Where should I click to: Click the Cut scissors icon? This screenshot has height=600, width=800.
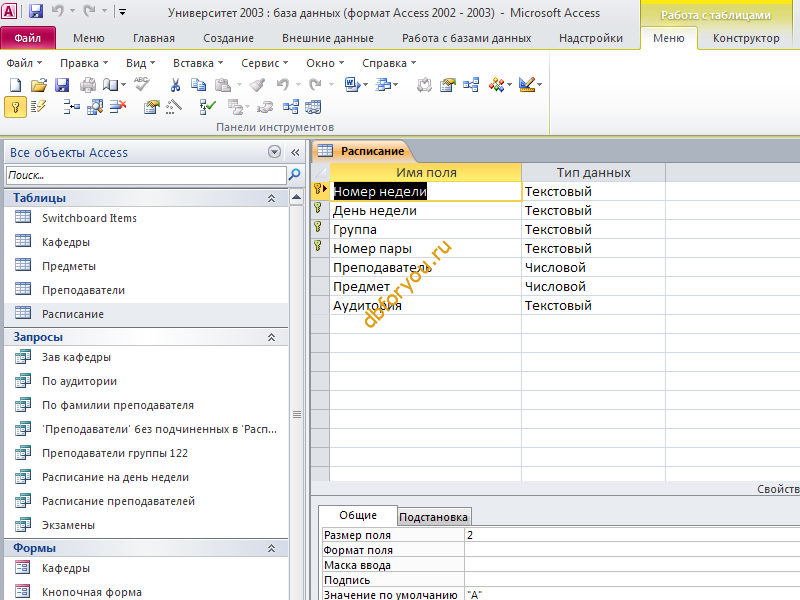pyautogui.click(x=175, y=85)
